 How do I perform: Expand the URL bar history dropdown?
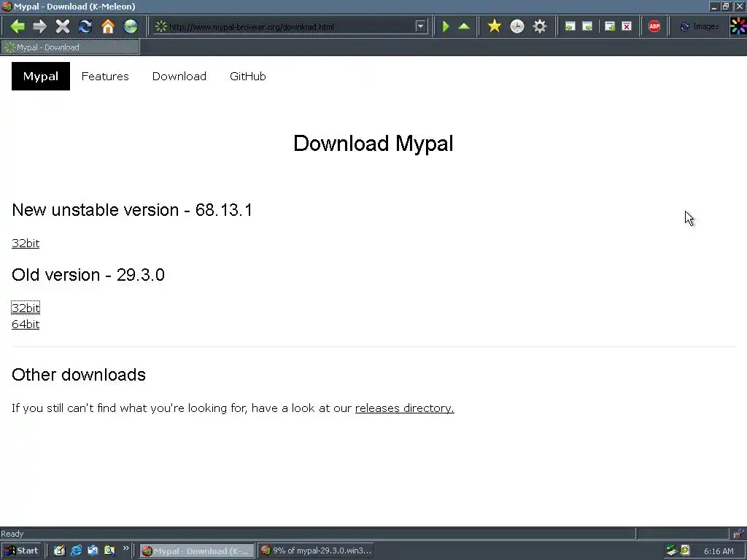point(420,27)
